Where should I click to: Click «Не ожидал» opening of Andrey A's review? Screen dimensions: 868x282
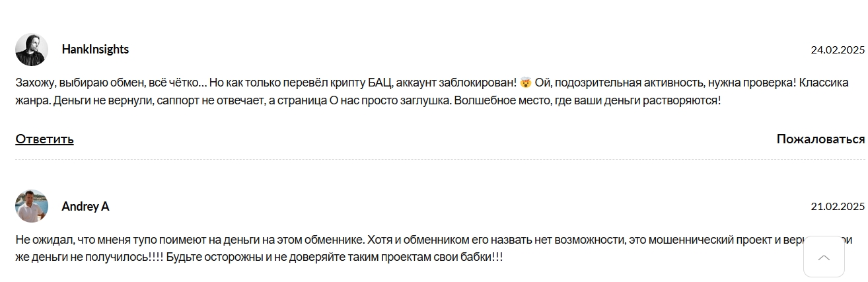(x=40, y=240)
